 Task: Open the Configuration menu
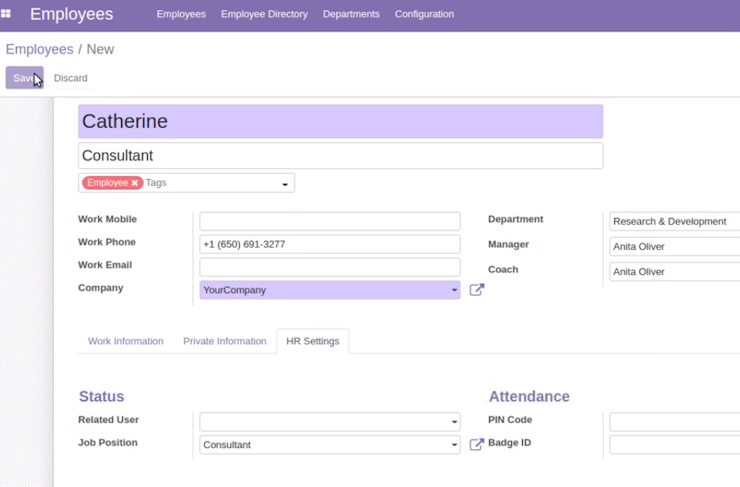click(424, 14)
